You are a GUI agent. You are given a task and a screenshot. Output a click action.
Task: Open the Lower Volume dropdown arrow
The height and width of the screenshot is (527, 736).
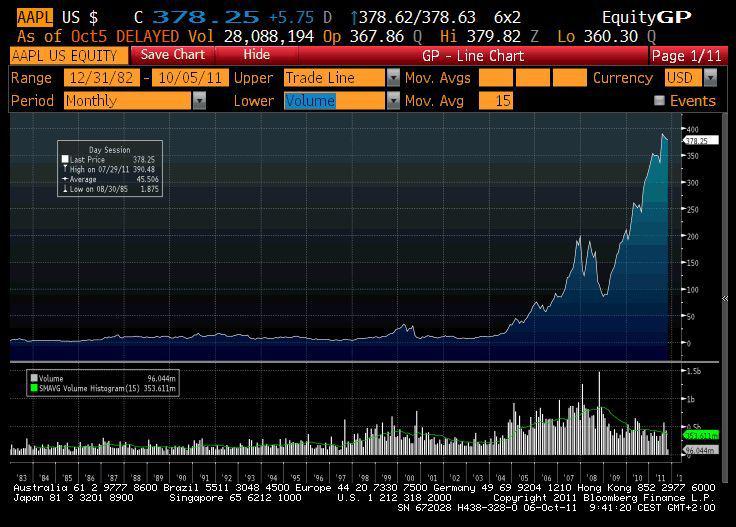pos(393,100)
